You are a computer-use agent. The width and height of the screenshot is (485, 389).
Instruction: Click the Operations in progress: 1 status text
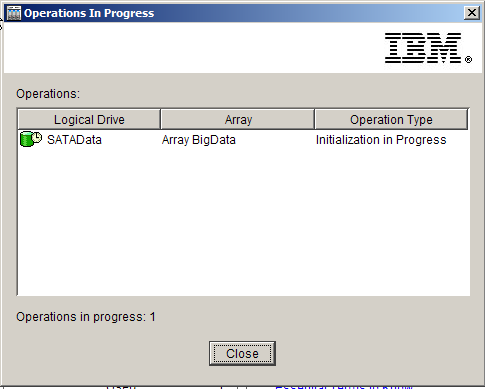point(86,317)
